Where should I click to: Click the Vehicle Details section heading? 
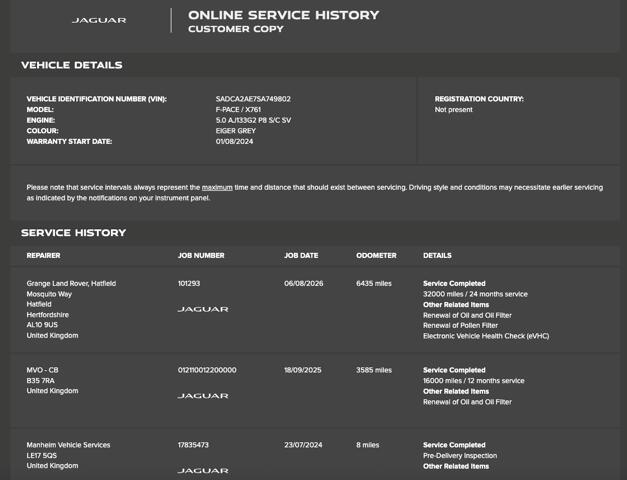click(72, 65)
